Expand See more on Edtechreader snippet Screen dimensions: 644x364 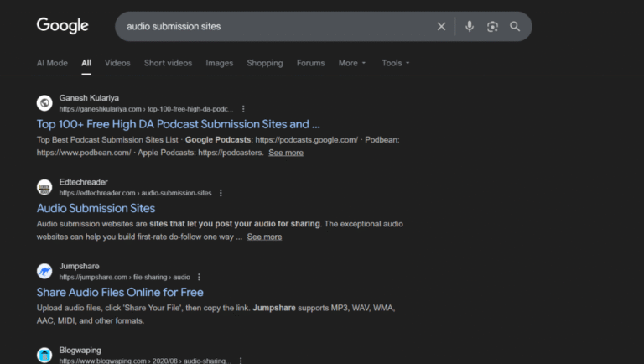point(264,237)
